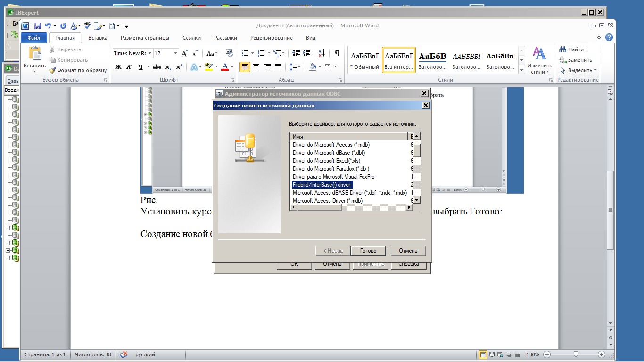Apply superscript formatting

tap(179, 67)
